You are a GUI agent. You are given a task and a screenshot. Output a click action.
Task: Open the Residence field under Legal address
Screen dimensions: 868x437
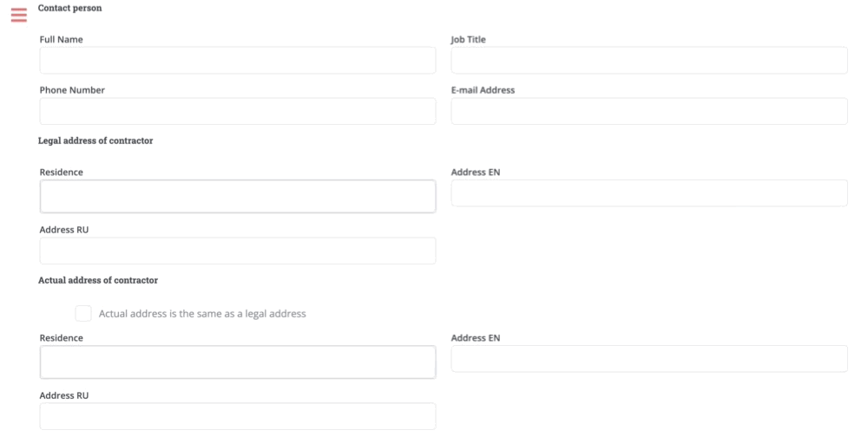point(237,197)
